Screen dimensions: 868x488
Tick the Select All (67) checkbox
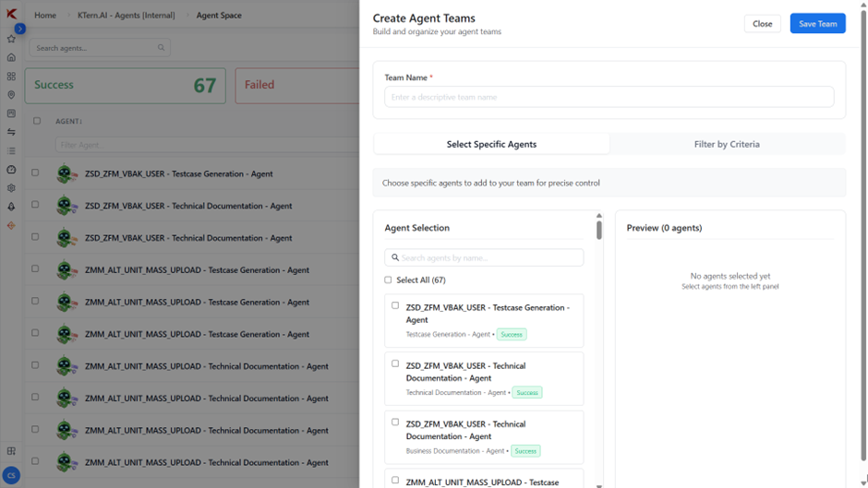(x=388, y=280)
